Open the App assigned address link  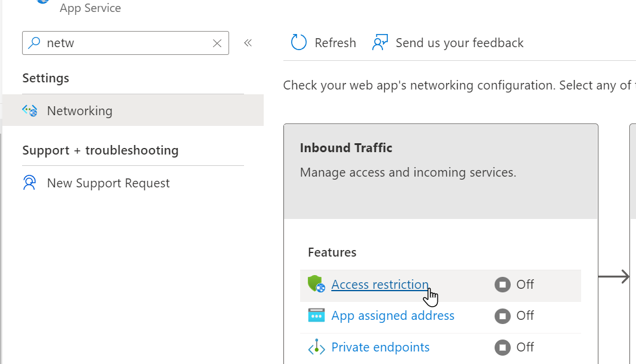(393, 316)
